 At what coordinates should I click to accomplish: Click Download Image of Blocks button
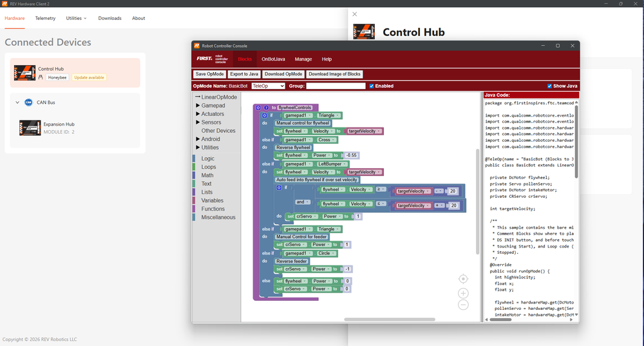334,74
